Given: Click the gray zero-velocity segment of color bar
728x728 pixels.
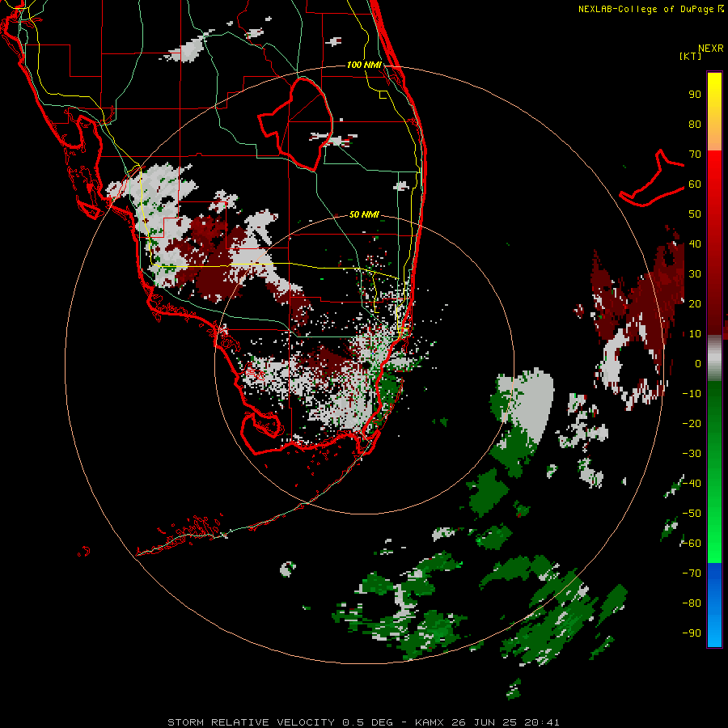Looking at the screenshot, I should [714, 358].
